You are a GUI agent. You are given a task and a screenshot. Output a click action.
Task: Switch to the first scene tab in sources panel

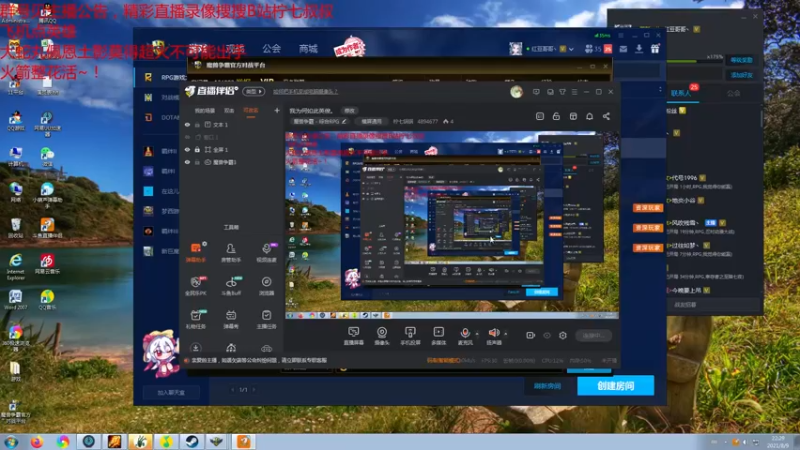[205, 110]
